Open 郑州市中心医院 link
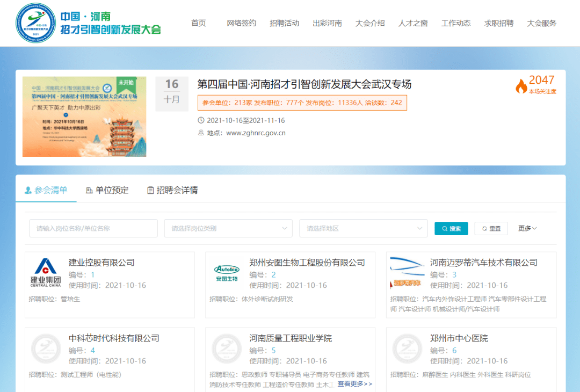580x392 pixels. pos(459,338)
